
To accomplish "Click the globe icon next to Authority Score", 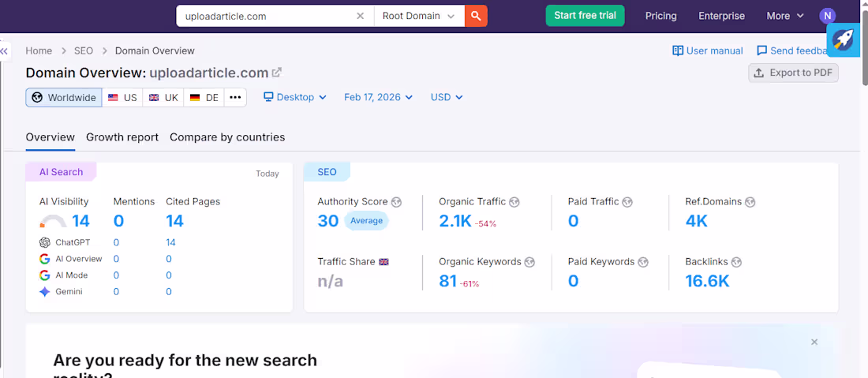I will point(396,202).
